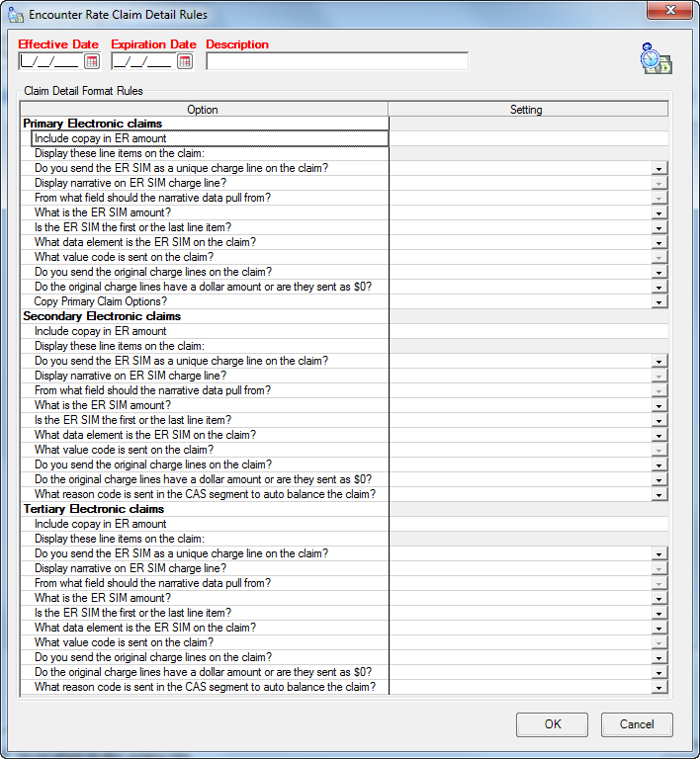Open Tertiary 'ER SIM first or last line item' dropdown
The width and height of the screenshot is (700, 759).
(658, 613)
